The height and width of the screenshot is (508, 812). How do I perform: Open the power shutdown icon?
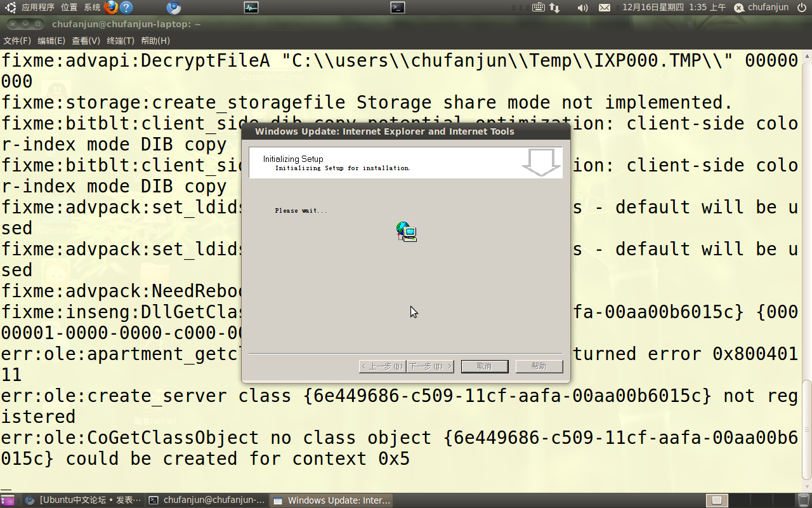[802, 8]
